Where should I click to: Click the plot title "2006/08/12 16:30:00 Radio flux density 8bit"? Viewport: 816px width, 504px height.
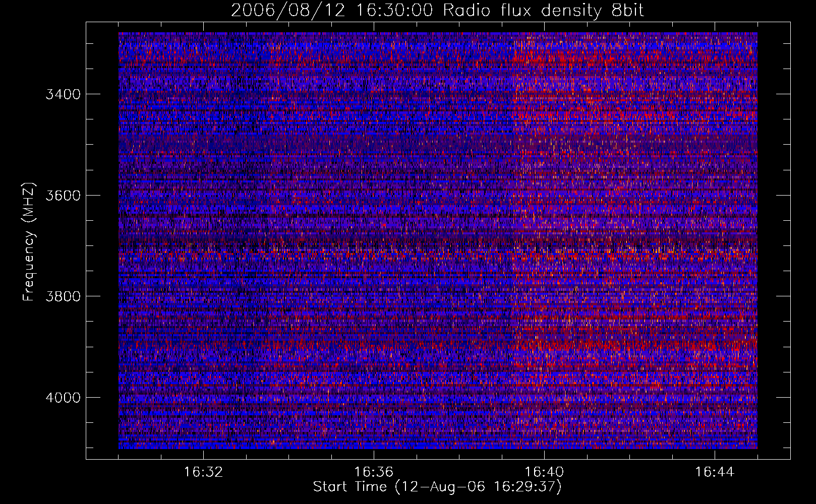click(438, 11)
